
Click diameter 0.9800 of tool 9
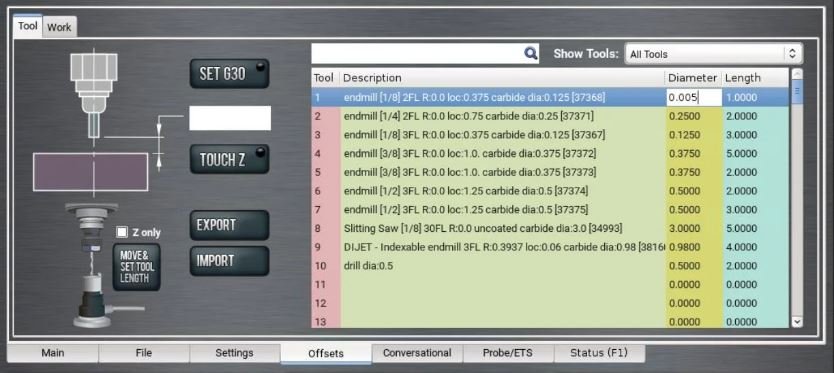tap(694, 247)
